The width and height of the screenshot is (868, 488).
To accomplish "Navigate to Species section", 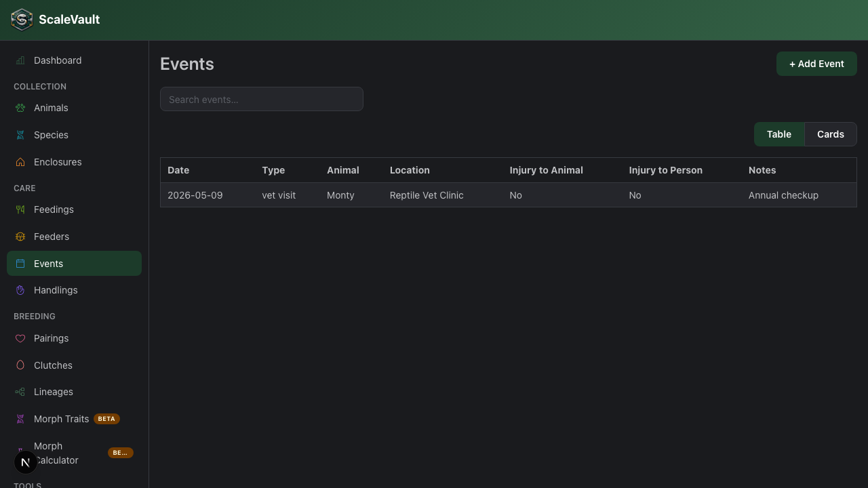I will coord(74,135).
